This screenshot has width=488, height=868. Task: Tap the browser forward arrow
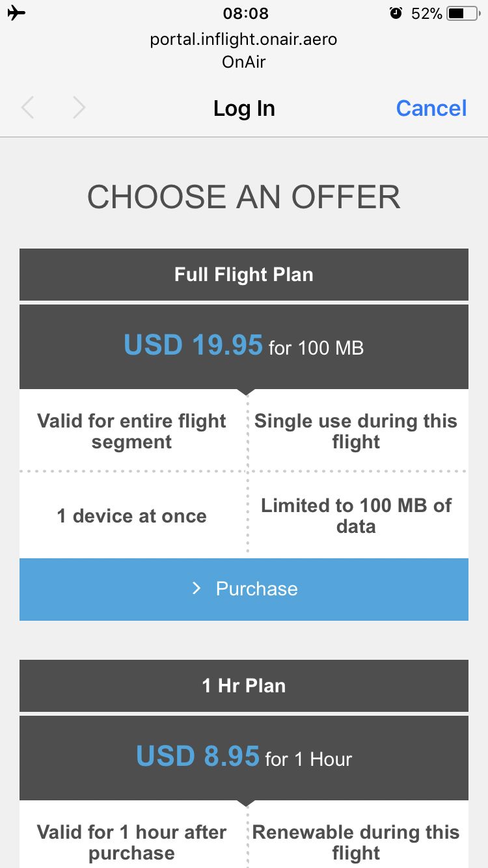(79, 108)
